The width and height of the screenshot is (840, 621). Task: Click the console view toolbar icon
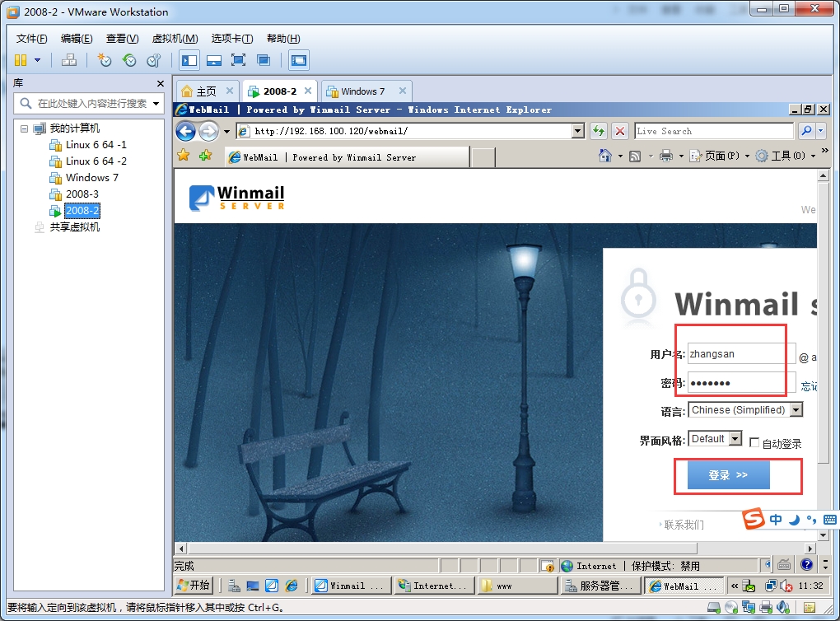click(298, 60)
